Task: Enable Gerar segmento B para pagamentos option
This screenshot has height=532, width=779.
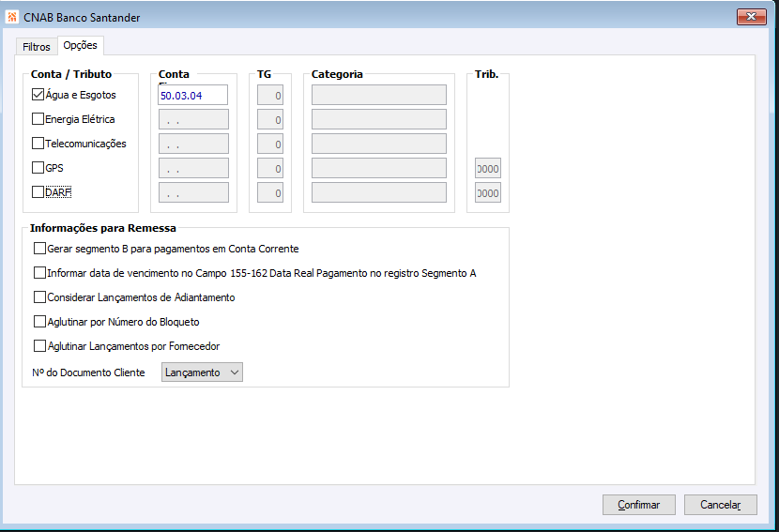Action: pos(39,249)
